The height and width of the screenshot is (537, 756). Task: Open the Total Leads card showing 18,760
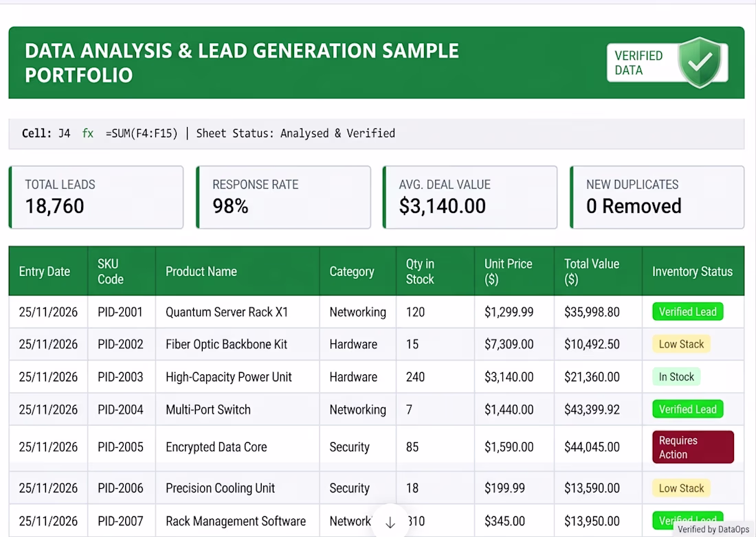tap(96, 197)
